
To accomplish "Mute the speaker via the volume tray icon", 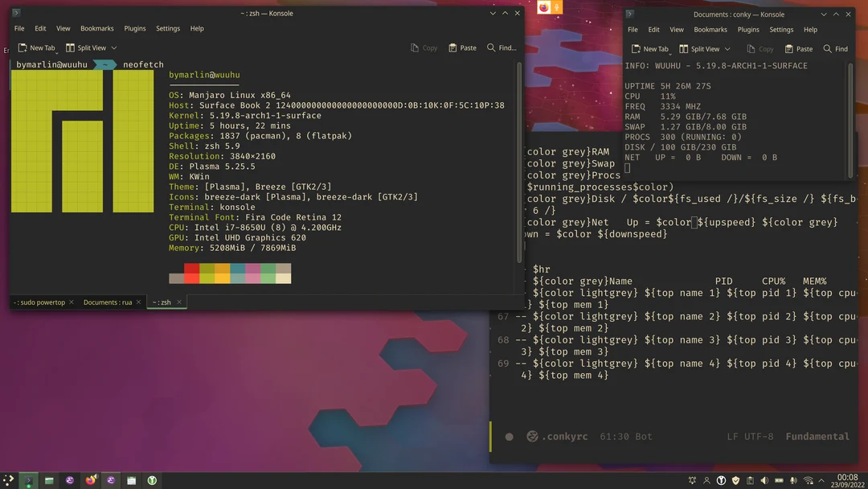I will 765,479.
